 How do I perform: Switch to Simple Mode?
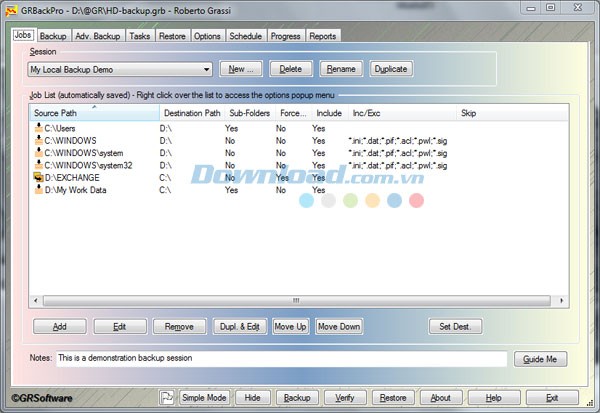pos(204,397)
